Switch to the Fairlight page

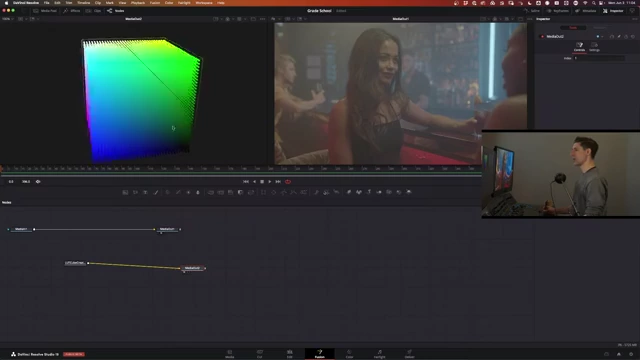pos(379,354)
